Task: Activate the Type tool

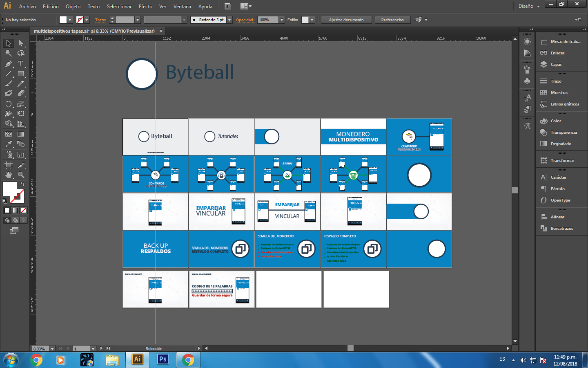Action: 21,64
